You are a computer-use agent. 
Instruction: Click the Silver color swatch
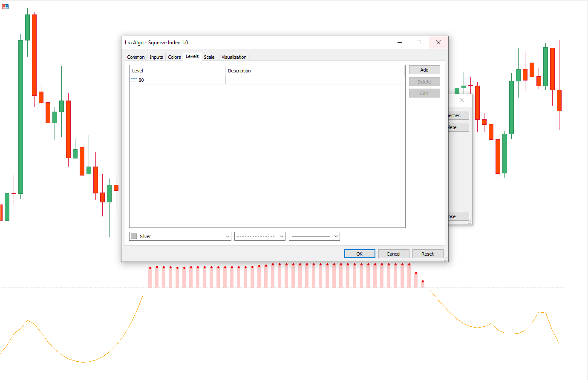(134, 236)
